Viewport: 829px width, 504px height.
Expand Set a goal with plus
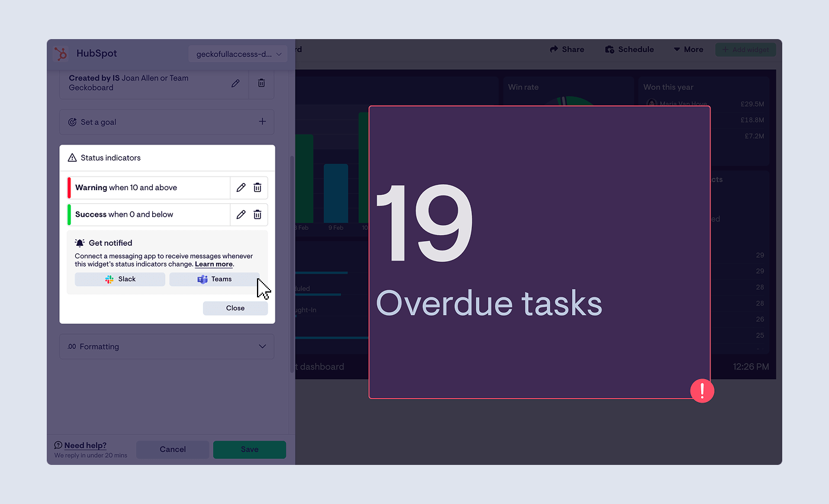262,121
